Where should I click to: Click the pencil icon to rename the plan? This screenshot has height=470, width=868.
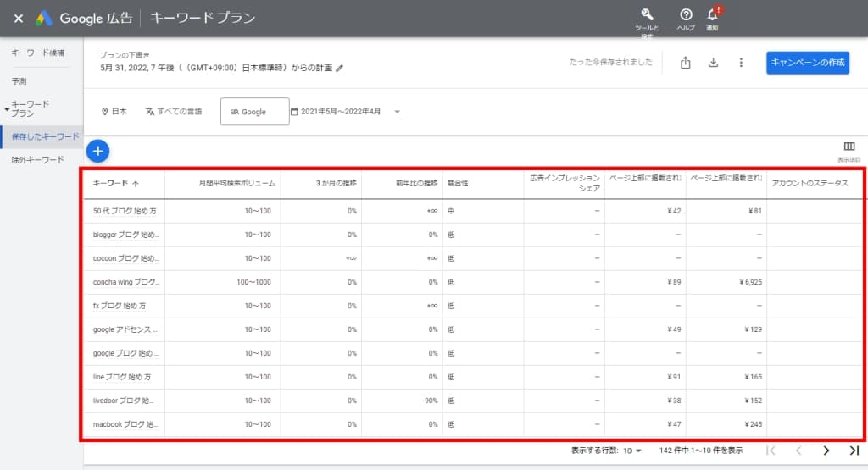point(339,68)
